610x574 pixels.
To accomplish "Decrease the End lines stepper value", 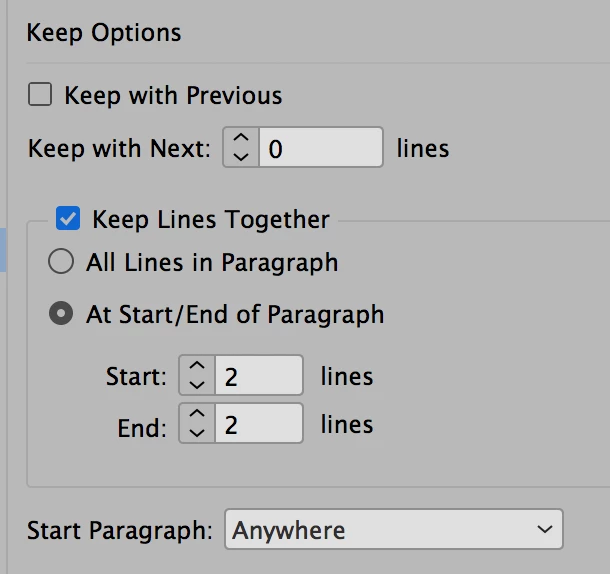I will 197,431.
